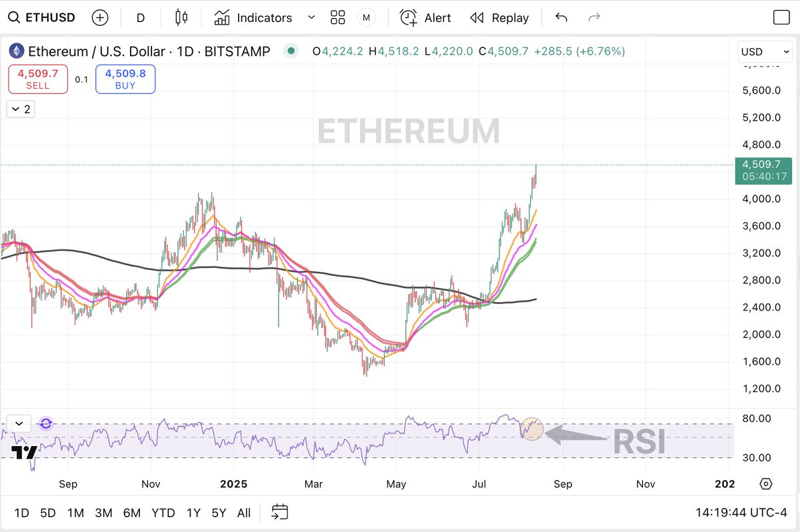This screenshot has width=800, height=532.
Task: Create a new Alert
Action: pos(425,18)
